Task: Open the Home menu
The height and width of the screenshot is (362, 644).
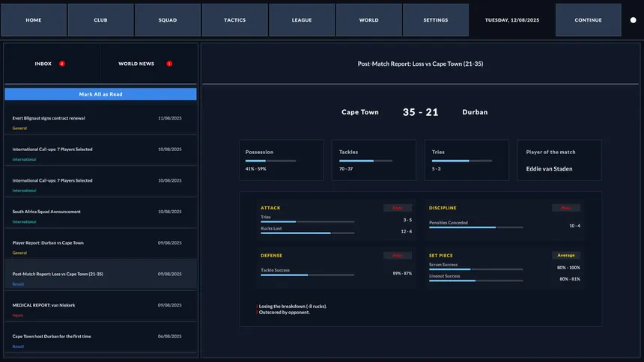Action: [34, 20]
